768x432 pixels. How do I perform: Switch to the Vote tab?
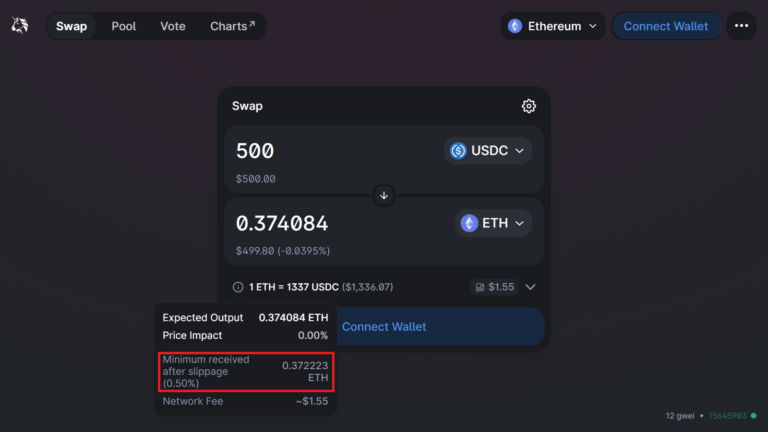[x=173, y=26]
